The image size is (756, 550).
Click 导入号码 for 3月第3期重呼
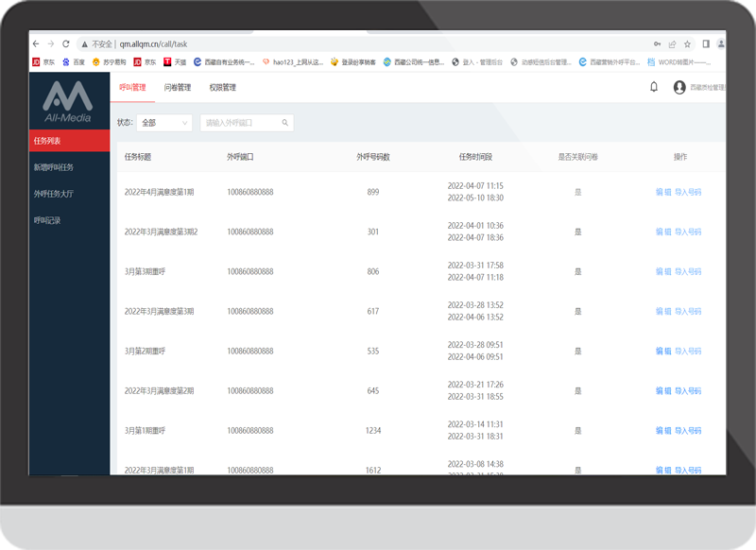[x=688, y=271]
